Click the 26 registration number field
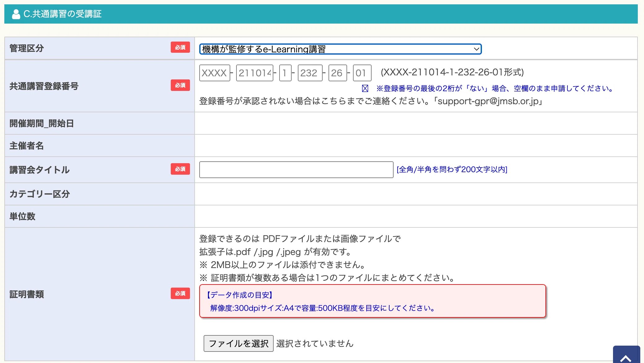The height and width of the screenshot is (363, 644). pyautogui.click(x=337, y=73)
